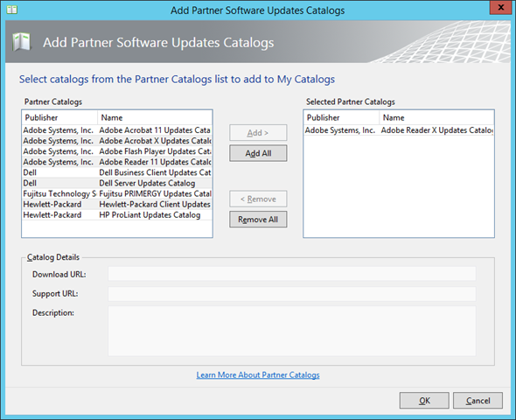Confirm with the OK button
Screen dimensions: 516x420
point(424,400)
